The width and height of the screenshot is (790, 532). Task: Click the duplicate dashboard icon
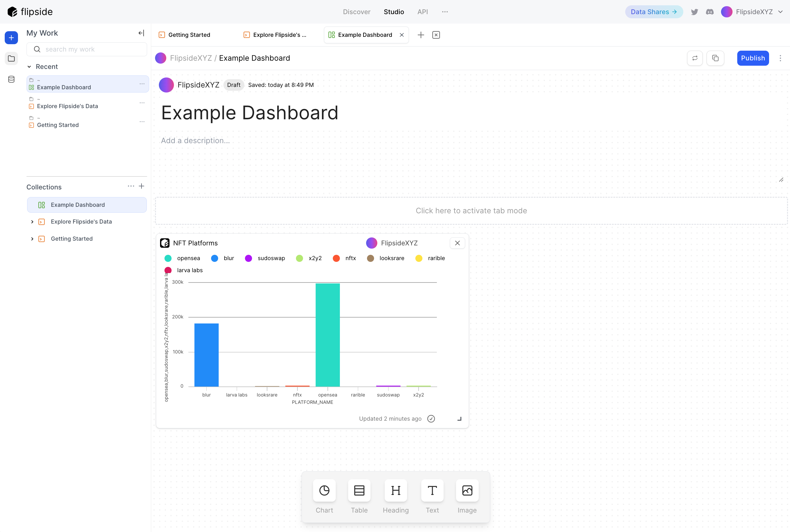click(x=715, y=58)
